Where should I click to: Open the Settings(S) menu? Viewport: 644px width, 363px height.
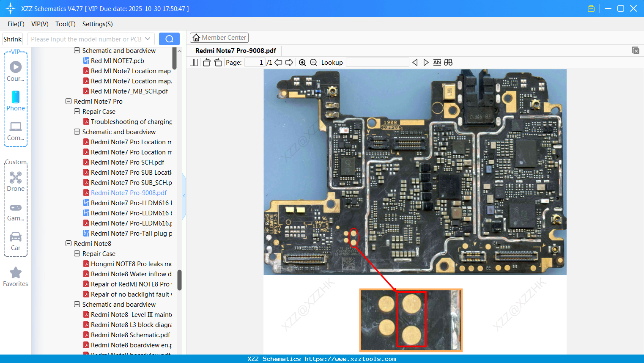(x=97, y=24)
